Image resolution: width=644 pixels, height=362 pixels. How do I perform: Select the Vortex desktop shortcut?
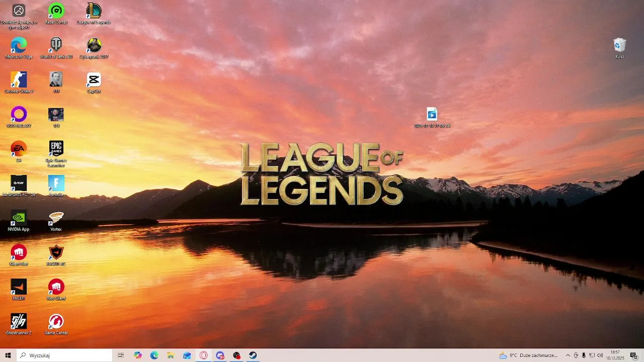(56, 221)
